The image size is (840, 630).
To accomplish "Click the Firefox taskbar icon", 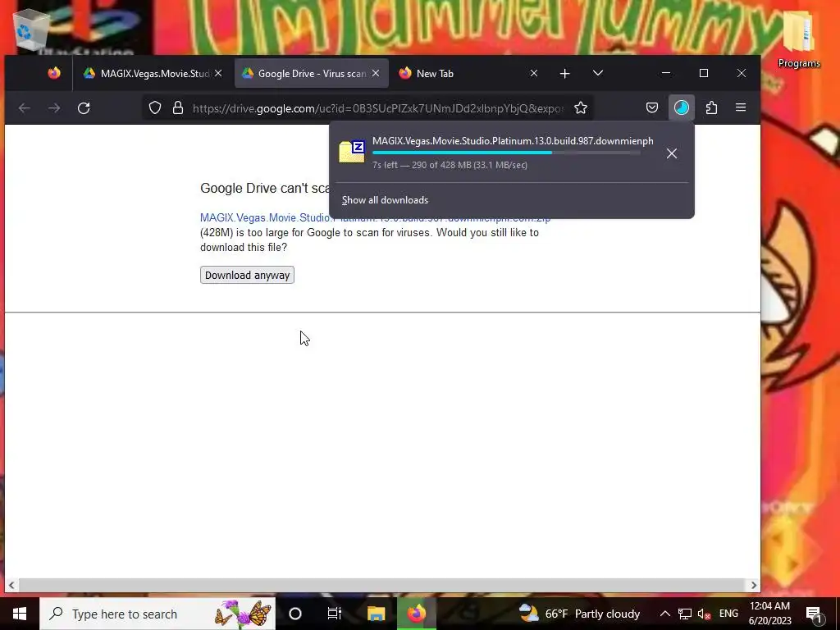I will (416, 614).
